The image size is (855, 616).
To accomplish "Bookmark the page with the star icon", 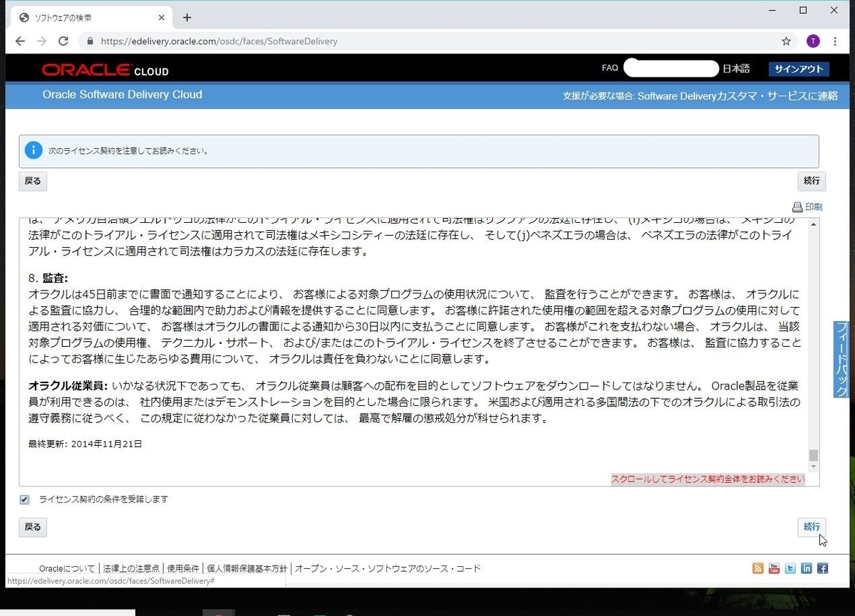I will [786, 41].
